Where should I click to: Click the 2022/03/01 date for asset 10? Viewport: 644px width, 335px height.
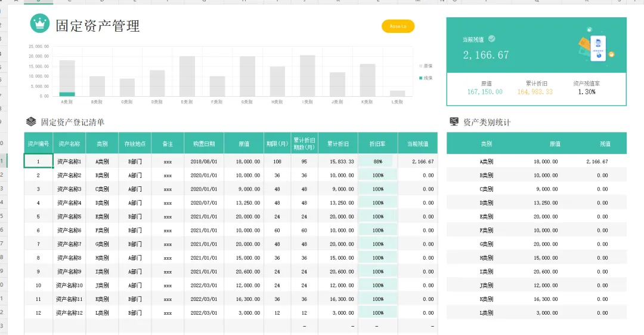coord(204,285)
